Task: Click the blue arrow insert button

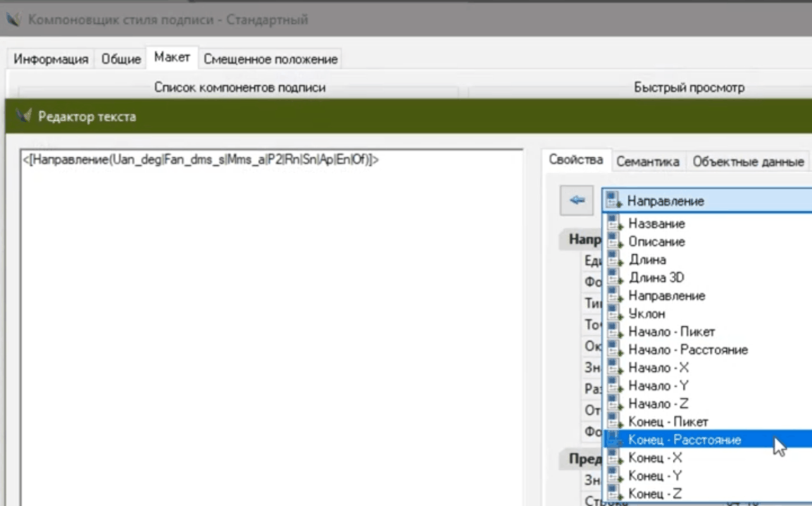Action: point(577,200)
